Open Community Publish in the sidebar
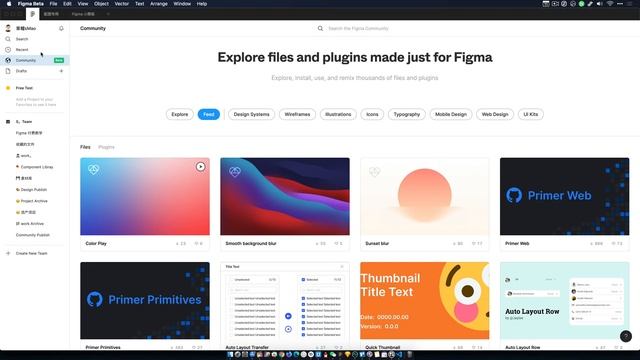This screenshot has width=640, height=360. click(x=33, y=235)
